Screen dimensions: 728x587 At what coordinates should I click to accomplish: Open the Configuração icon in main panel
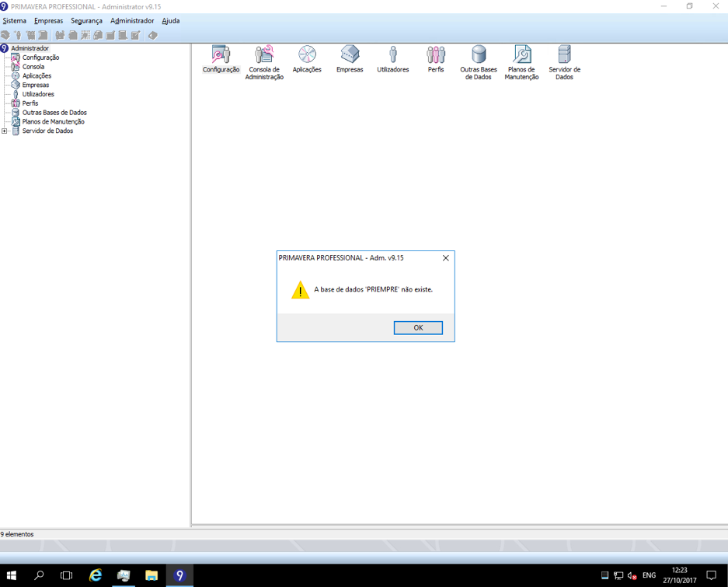pos(221,59)
